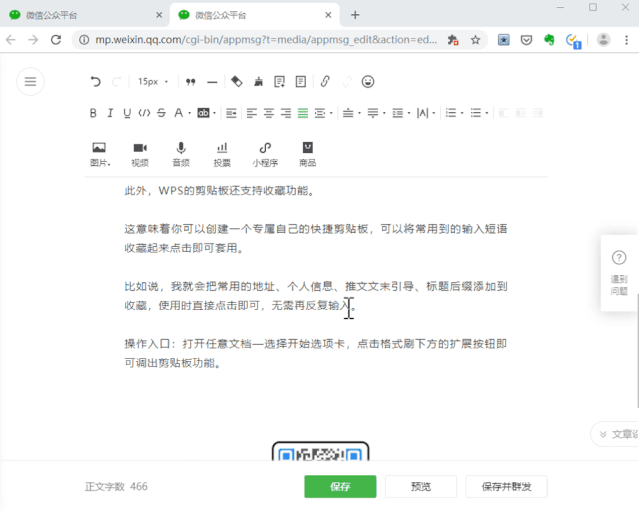Open the emoji picker
The width and height of the screenshot is (639, 515).
pyautogui.click(x=368, y=81)
